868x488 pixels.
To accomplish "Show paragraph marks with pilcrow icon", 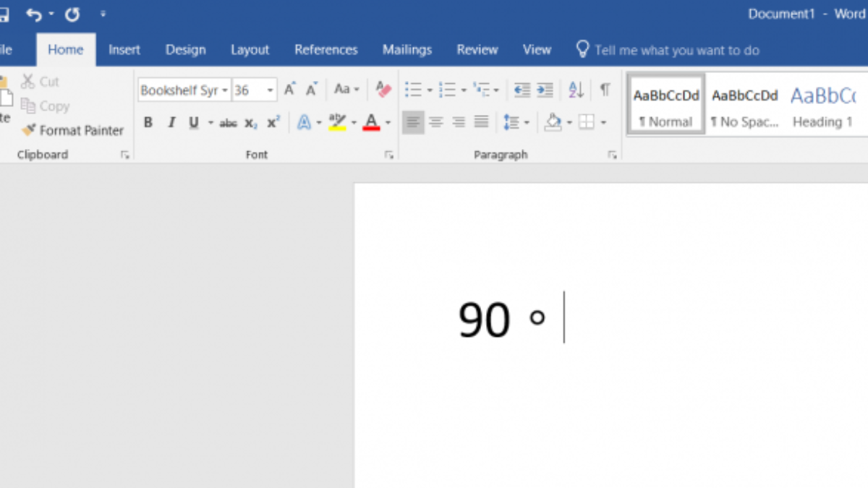I will click(x=605, y=90).
